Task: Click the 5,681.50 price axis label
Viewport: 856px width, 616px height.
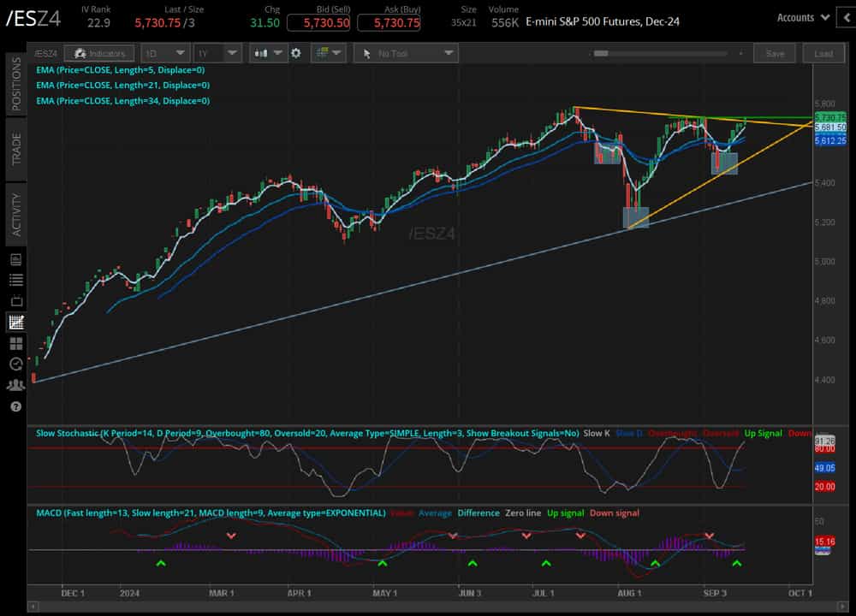Action: pyautogui.click(x=830, y=127)
